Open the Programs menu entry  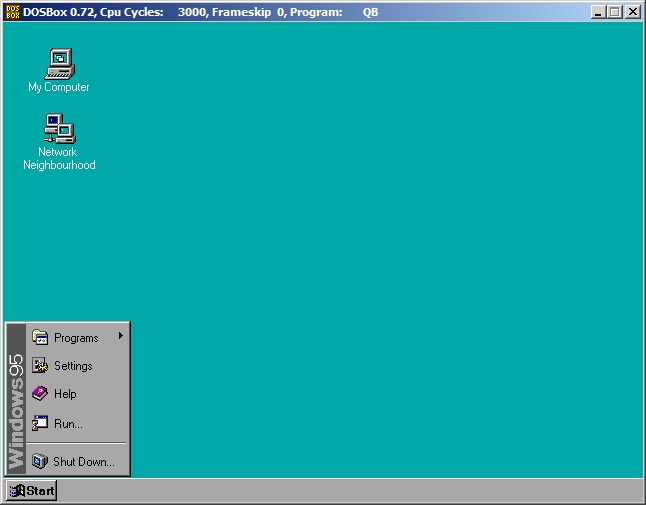[x=77, y=337]
